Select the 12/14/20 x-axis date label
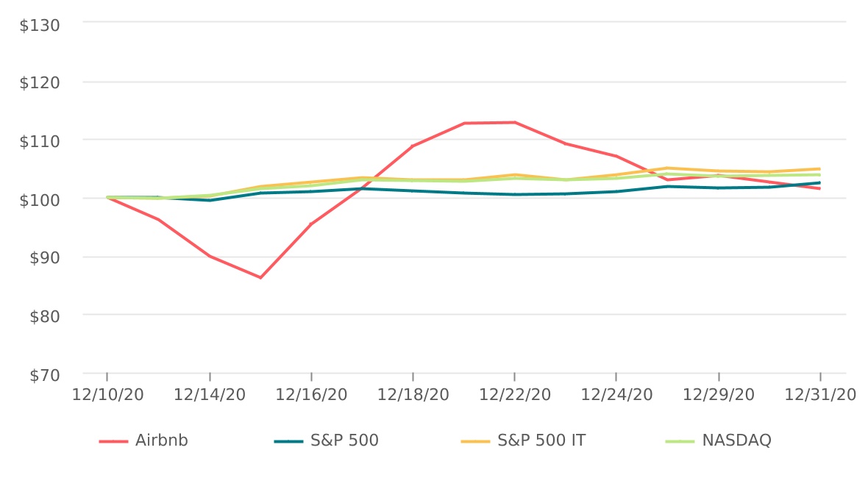868x478 pixels. pos(210,395)
